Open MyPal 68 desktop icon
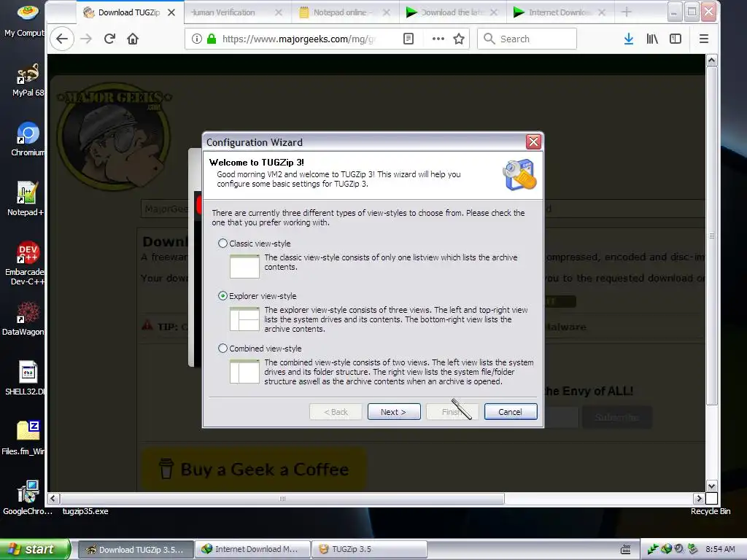Screen dimensions: 747x560 (x=28, y=80)
